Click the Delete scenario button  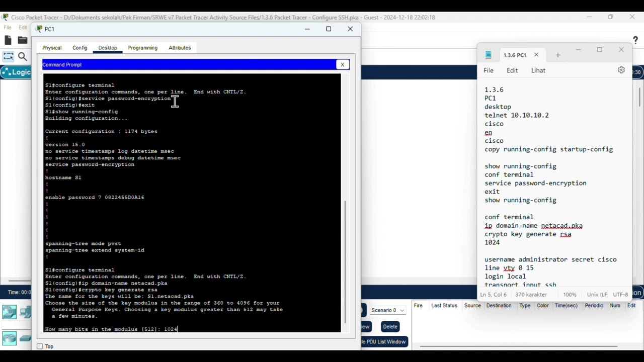click(x=390, y=327)
